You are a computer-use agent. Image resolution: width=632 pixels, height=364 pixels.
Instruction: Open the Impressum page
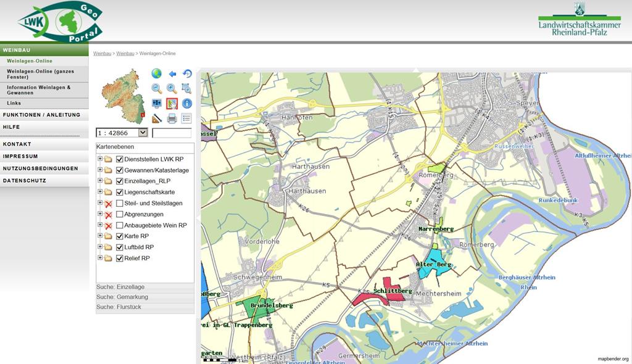tap(44, 157)
